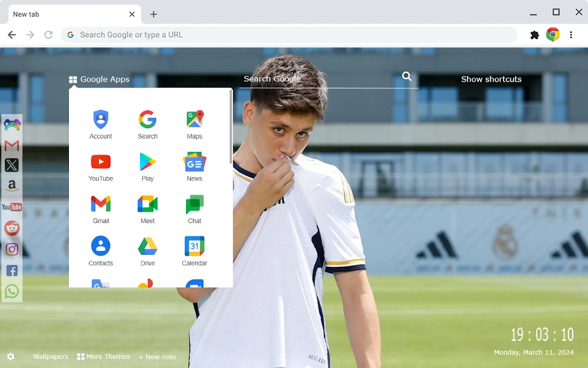Screen dimensions: 588x368
Task: Open Contacts app icon
Action: pos(100,252)
